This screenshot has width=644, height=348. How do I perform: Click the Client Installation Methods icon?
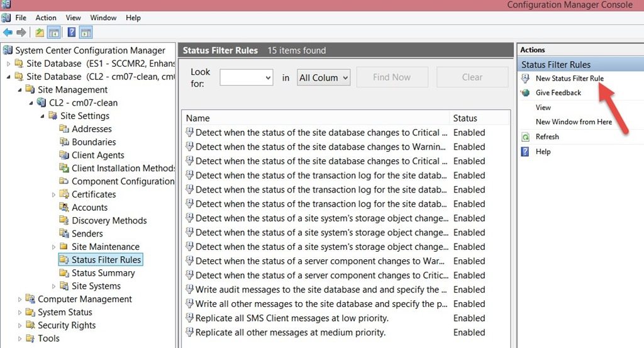point(64,168)
